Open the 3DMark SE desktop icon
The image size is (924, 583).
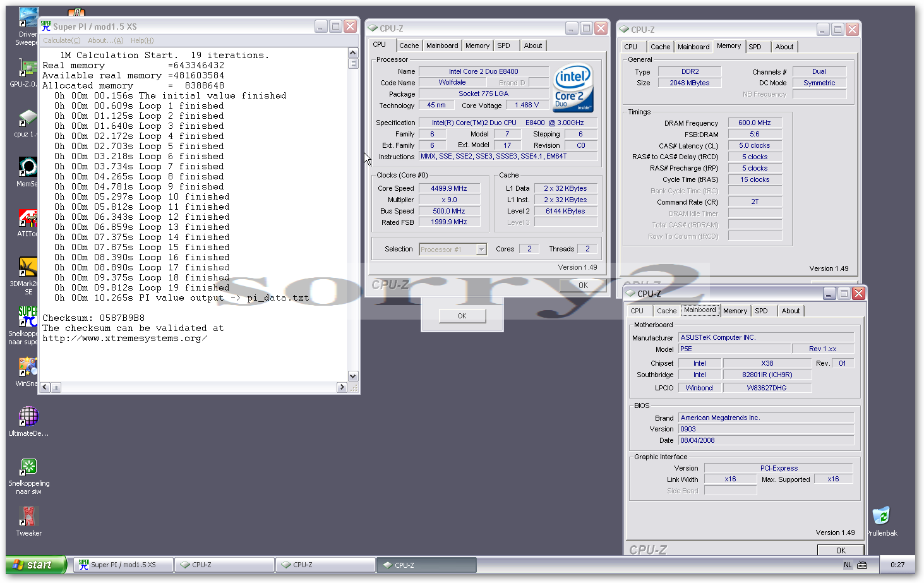coord(28,267)
